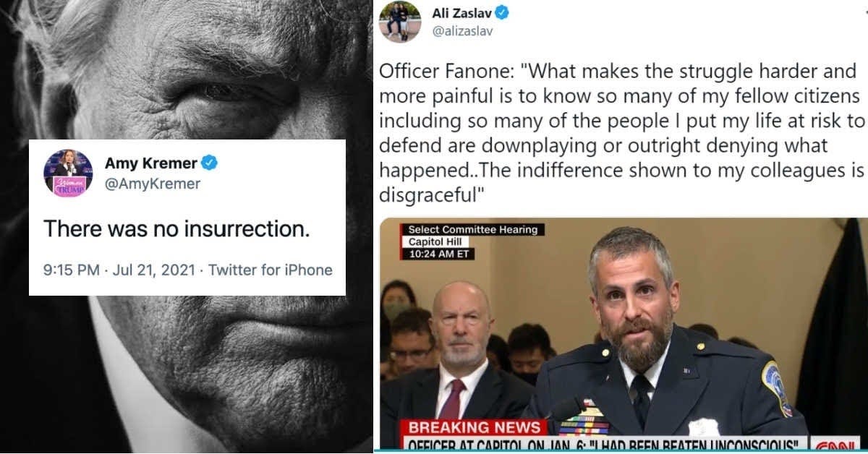Click the "There was no insurrection." tweet text
Image resolution: width=868 pixels, height=454 pixels.
[176, 230]
